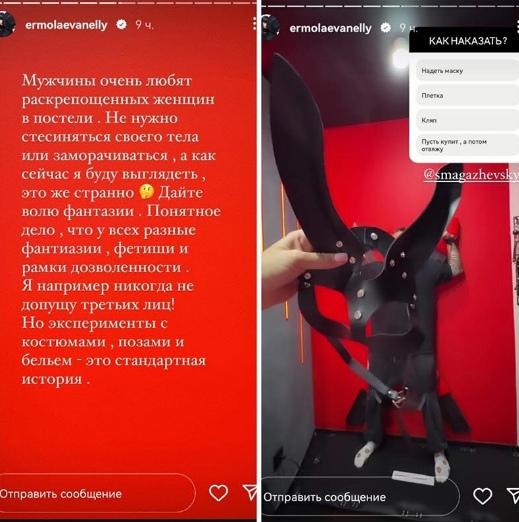The height and width of the screenshot is (522, 519).
Task: Tap verified badge on left story
Action: click(x=121, y=24)
